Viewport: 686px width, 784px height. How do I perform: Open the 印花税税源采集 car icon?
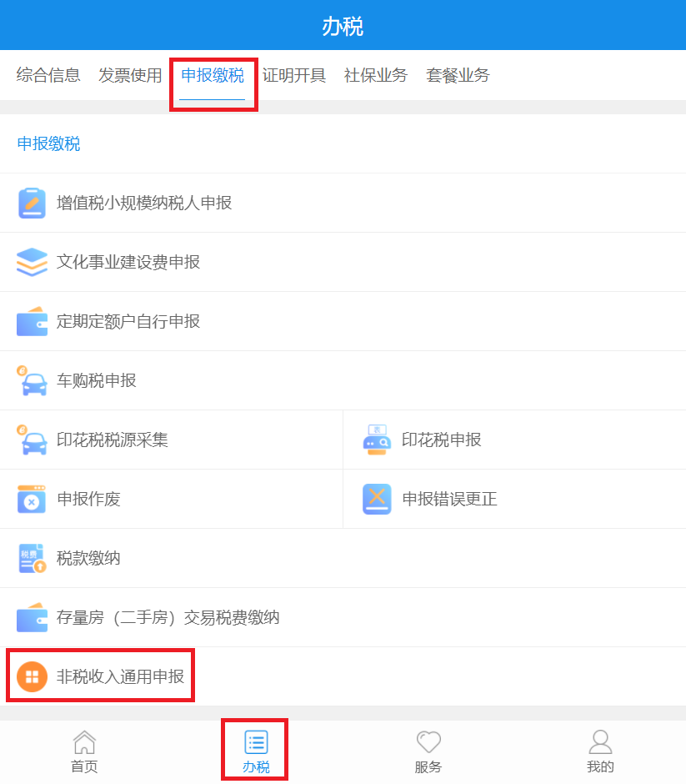click(32, 440)
